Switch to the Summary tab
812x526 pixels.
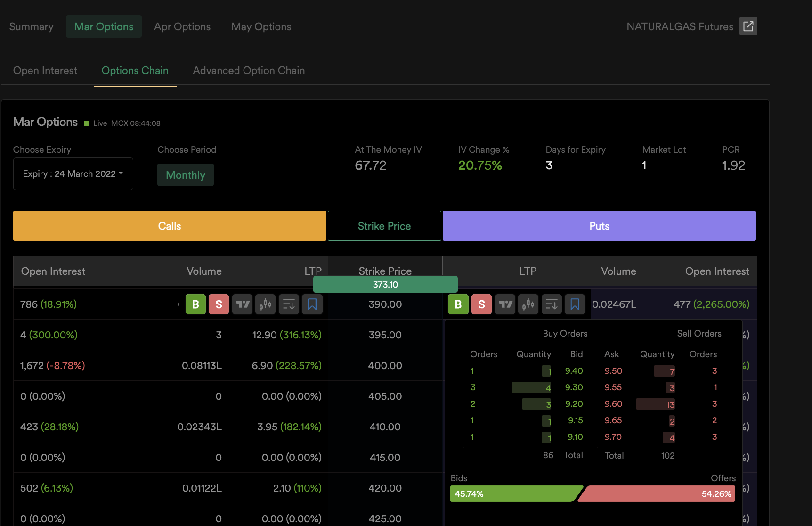31,27
